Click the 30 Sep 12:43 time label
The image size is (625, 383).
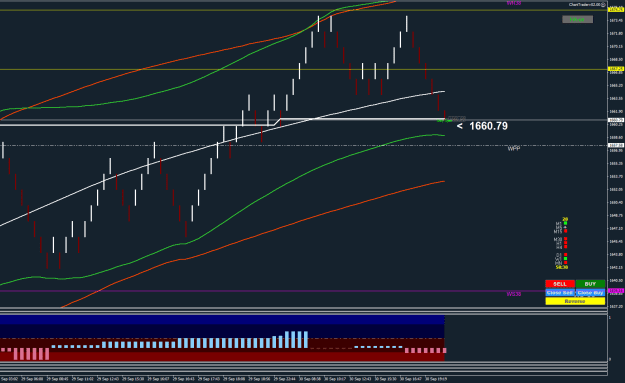(x=360, y=379)
